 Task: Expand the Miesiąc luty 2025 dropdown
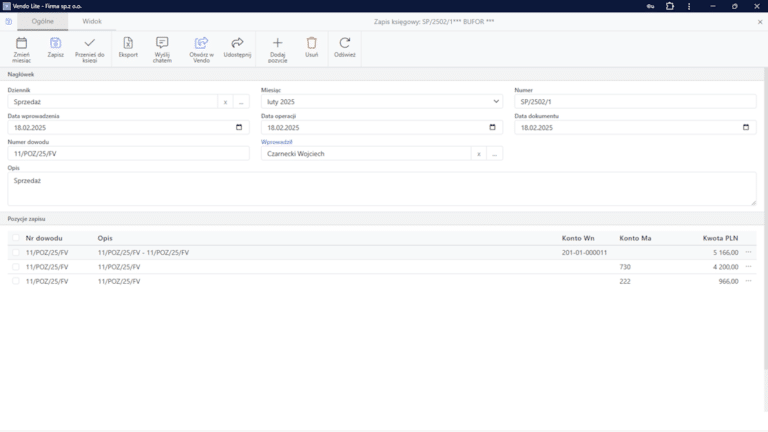[496, 101]
